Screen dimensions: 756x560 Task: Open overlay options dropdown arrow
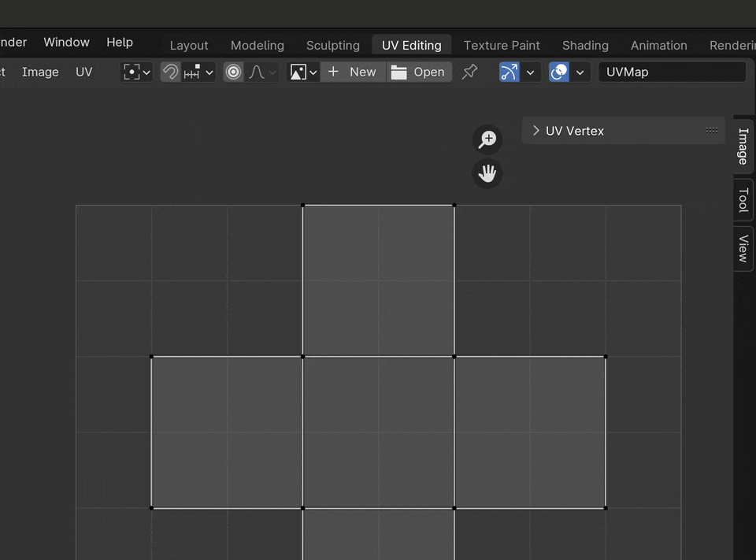580,72
